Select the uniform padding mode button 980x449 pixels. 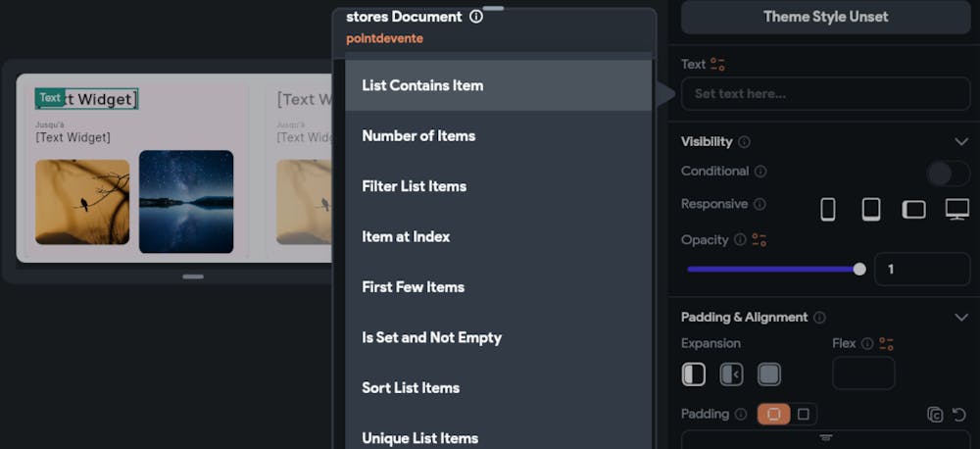click(773, 415)
